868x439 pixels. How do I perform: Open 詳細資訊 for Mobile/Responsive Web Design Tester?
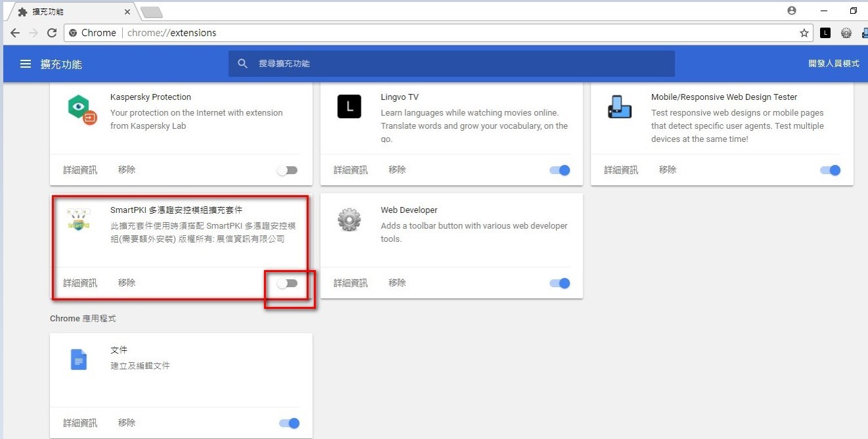click(622, 170)
